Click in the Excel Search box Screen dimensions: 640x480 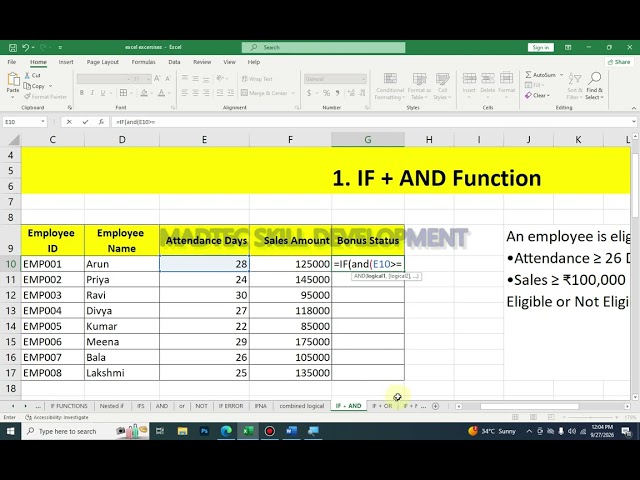[x=323, y=47]
